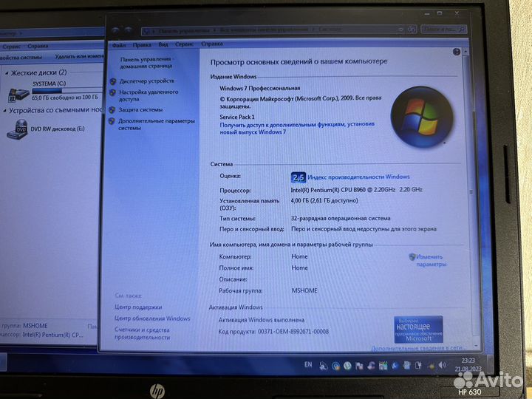Click the Windows logo image
The height and width of the screenshot is (399, 532).
422,117
